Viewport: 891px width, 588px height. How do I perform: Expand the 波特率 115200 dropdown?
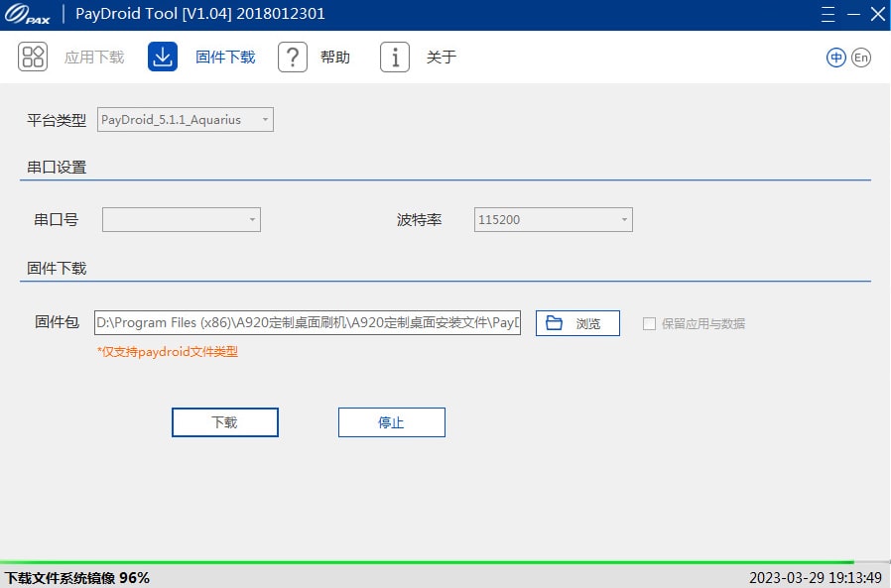tap(554, 220)
